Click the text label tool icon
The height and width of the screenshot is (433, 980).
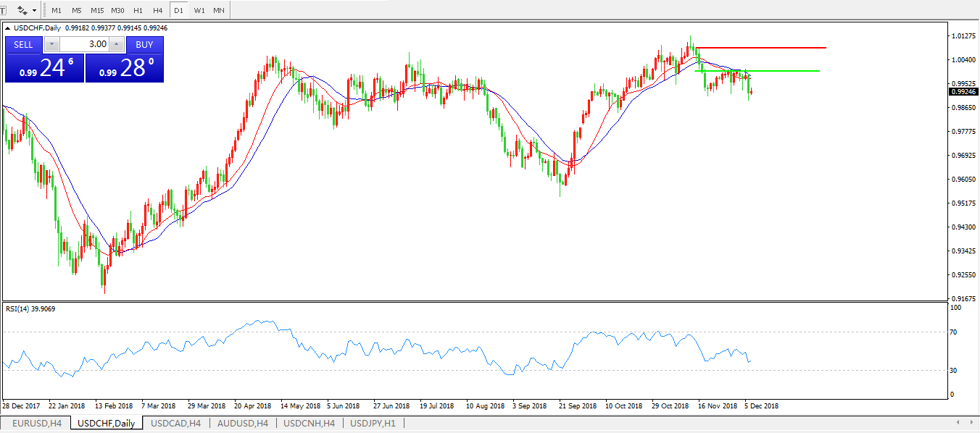(x=3, y=11)
